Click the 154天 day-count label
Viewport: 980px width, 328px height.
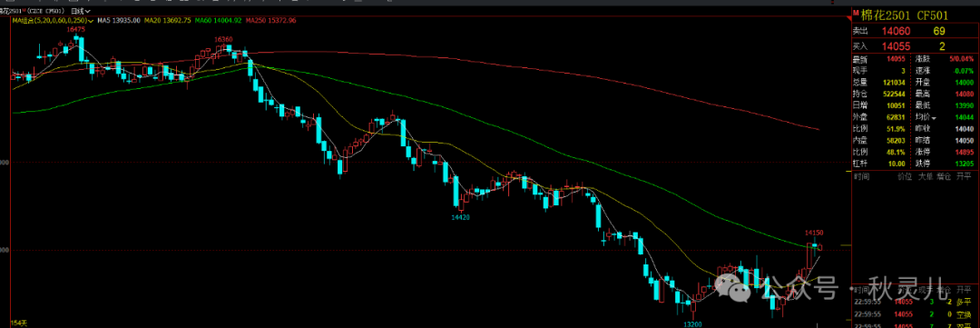click(19, 323)
